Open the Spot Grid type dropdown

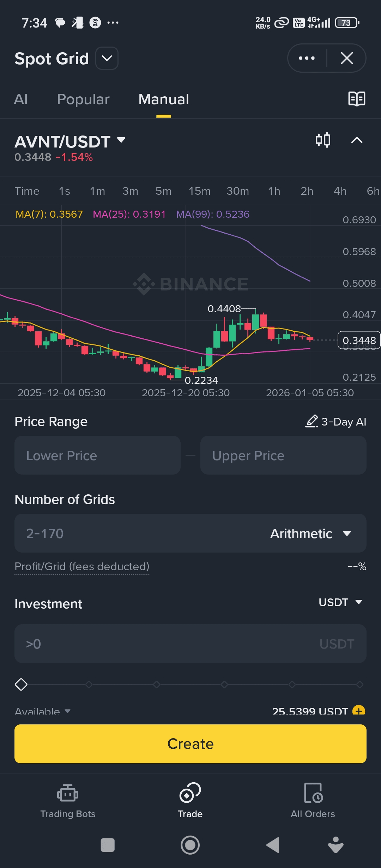[107, 58]
